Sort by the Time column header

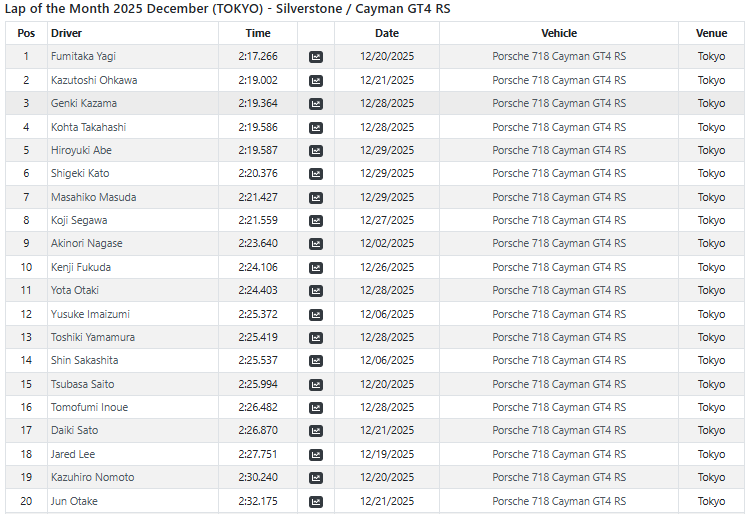coord(257,33)
